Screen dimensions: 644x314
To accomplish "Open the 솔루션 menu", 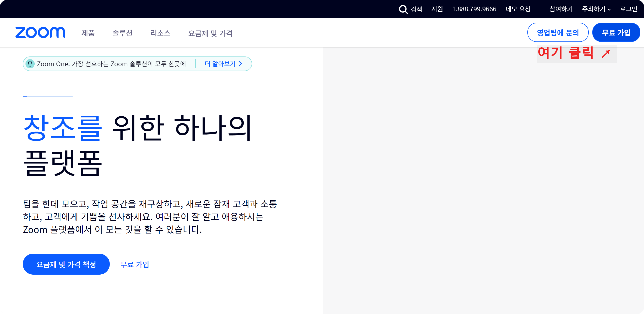I will coord(122,33).
